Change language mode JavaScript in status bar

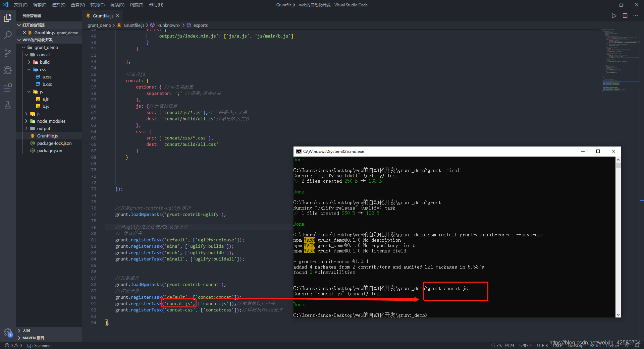coord(576,345)
